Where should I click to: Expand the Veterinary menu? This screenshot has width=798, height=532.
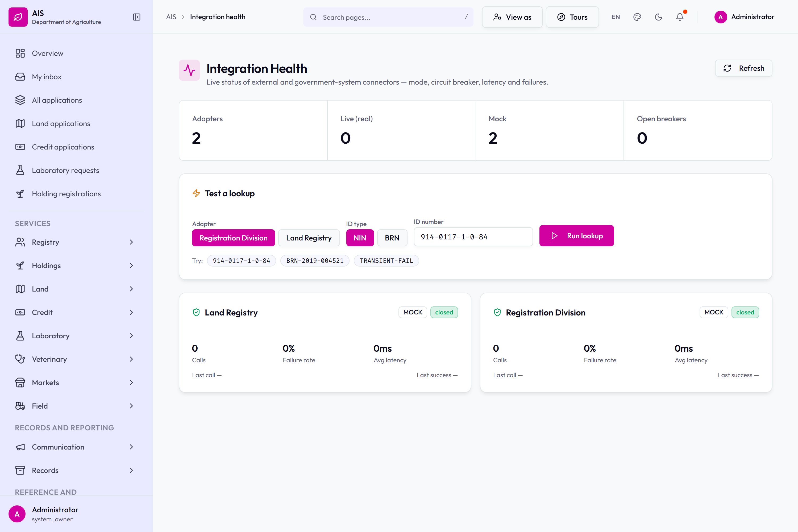pos(76,359)
